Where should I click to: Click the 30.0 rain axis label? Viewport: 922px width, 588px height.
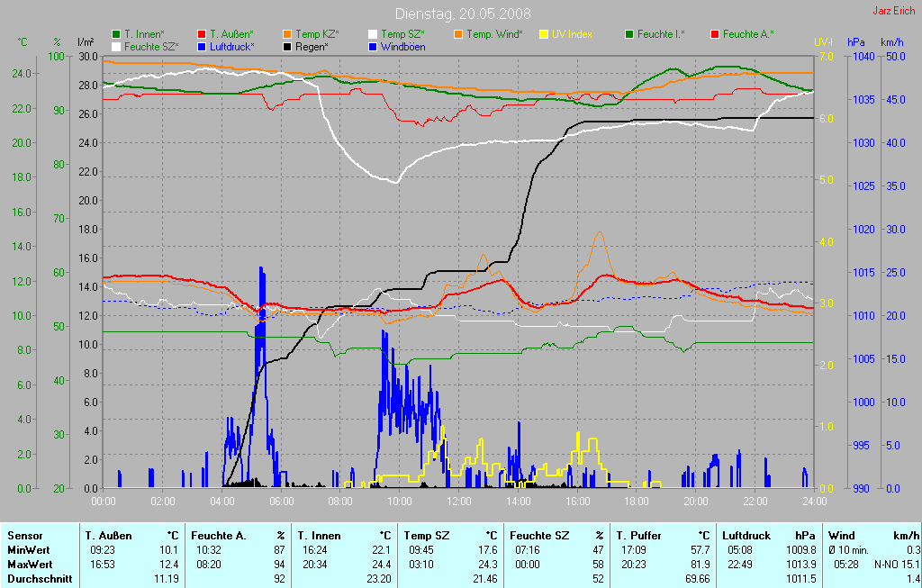(88, 57)
